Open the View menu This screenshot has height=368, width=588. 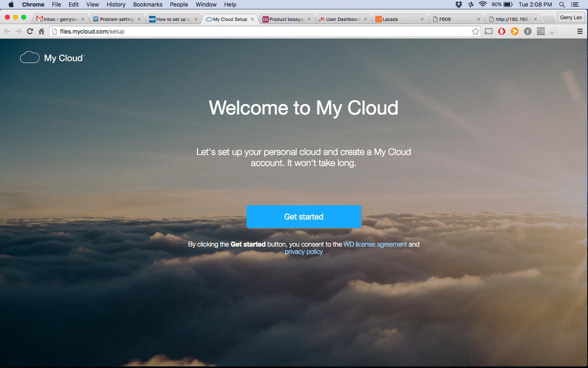[93, 4]
